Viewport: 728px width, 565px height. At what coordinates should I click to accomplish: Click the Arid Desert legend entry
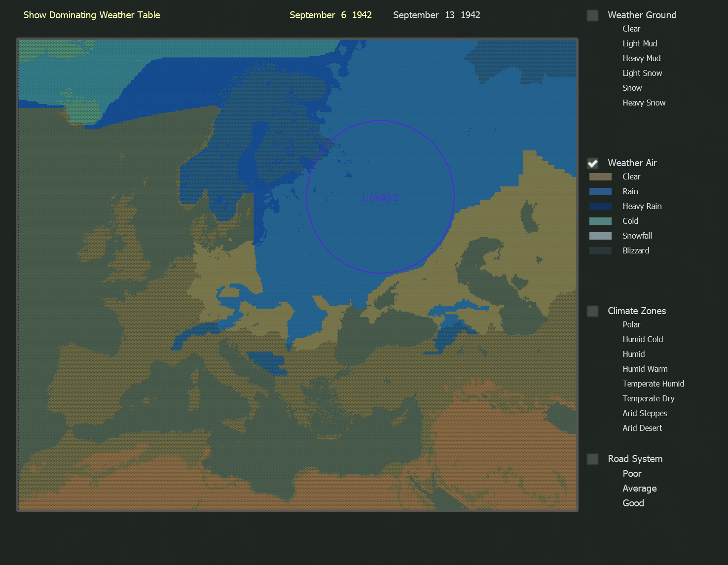tap(642, 428)
